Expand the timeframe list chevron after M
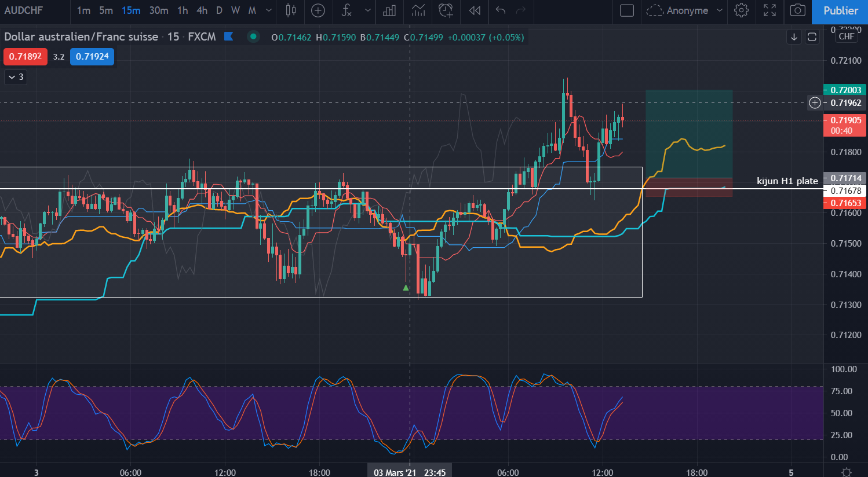This screenshot has width=868, height=477. click(x=269, y=10)
